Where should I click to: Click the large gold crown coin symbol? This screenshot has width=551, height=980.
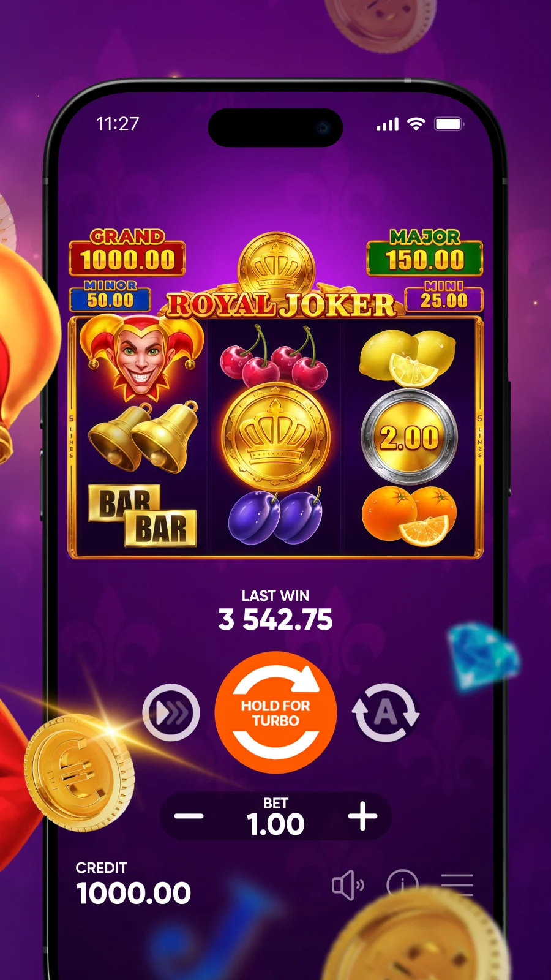(275, 436)
